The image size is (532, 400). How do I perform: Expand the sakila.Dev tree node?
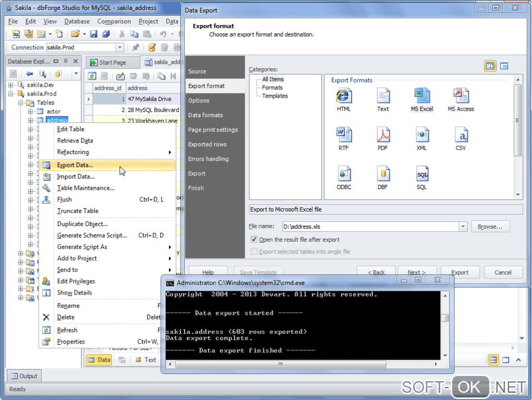click(x=11, y=85)
